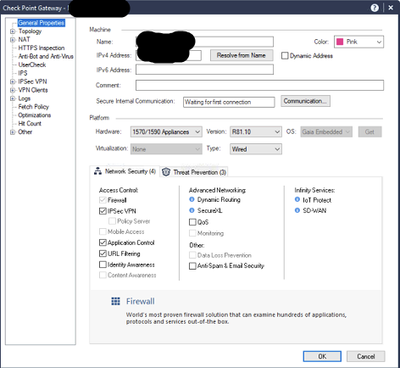Click the Resolve from Name button
400x368 pixels.
pos(241,55)
